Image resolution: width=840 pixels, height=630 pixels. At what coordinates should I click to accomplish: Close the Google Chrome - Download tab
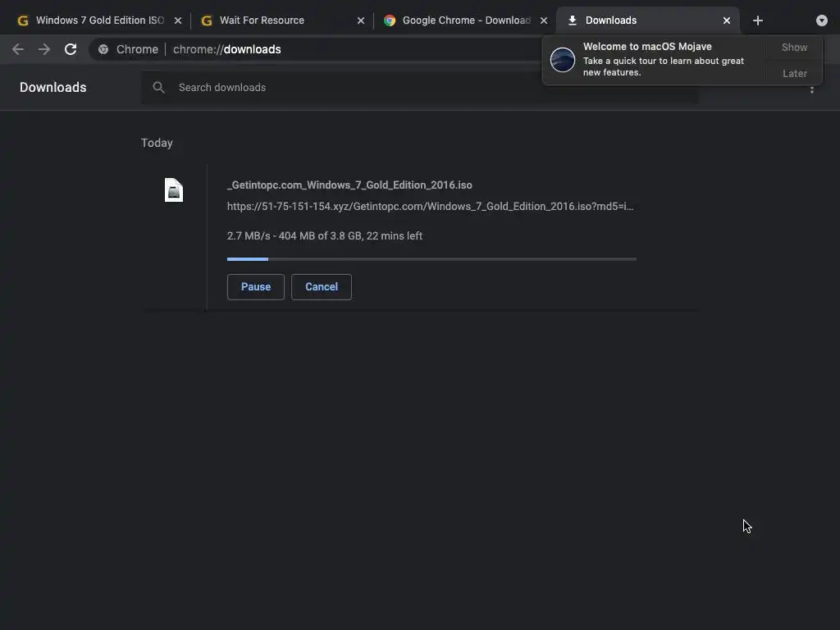coord(544,21)
